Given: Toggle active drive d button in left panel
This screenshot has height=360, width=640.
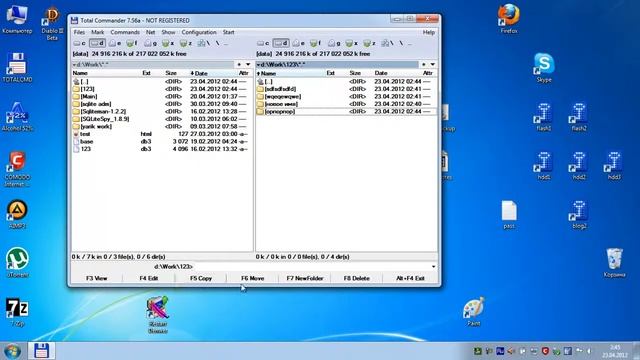Looking at the screenshot, I should click(97, 43).
